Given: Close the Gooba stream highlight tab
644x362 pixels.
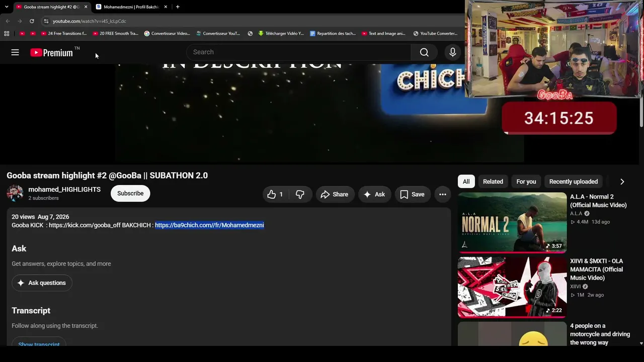Looking at the screenshot, I should pyautogui.click(x=86, y=7).
